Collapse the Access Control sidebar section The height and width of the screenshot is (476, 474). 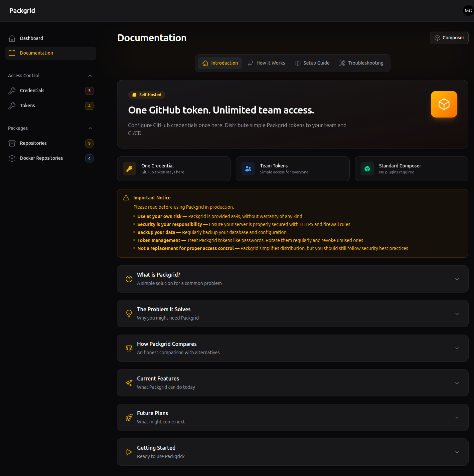pos(90,76)
